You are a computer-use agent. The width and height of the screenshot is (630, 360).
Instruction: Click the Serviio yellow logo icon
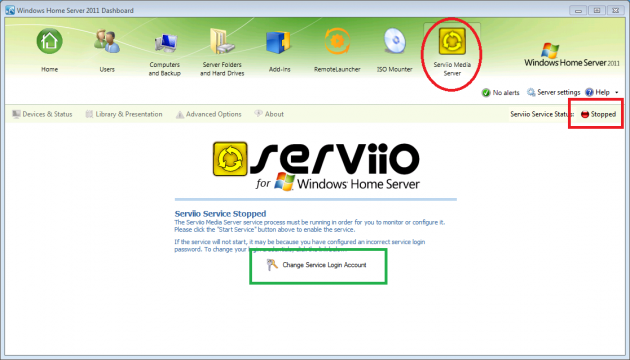[230, 159]
